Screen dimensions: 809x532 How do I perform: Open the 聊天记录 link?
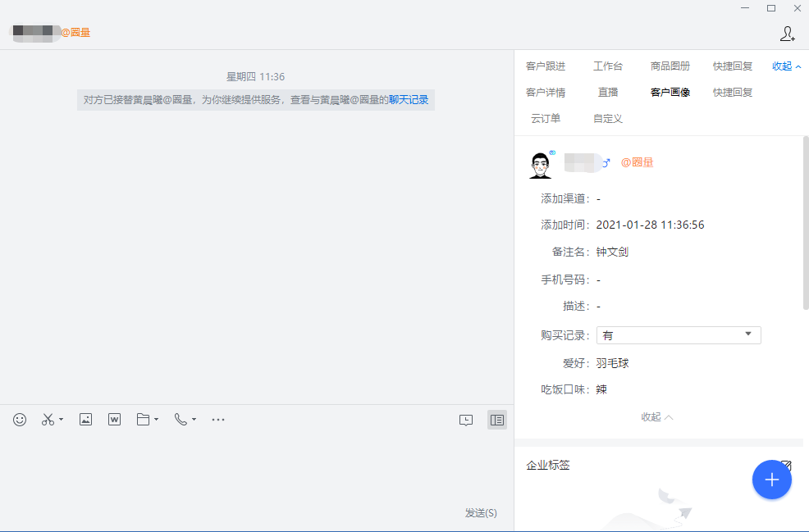click(409, 100)
